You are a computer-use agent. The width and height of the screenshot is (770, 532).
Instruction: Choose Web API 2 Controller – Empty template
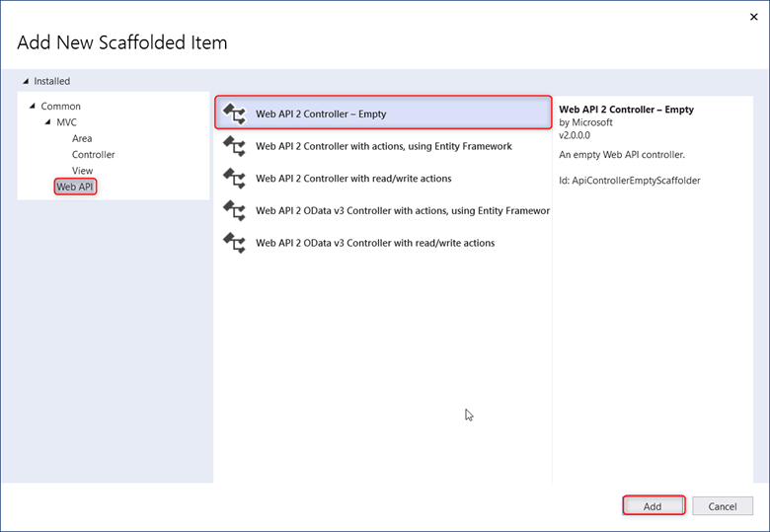coord(383,113)
